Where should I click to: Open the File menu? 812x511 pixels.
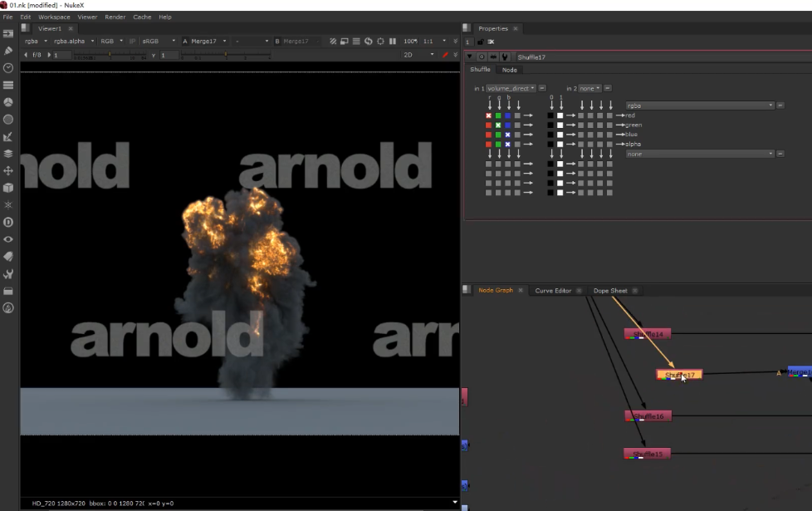pos(7,17)
